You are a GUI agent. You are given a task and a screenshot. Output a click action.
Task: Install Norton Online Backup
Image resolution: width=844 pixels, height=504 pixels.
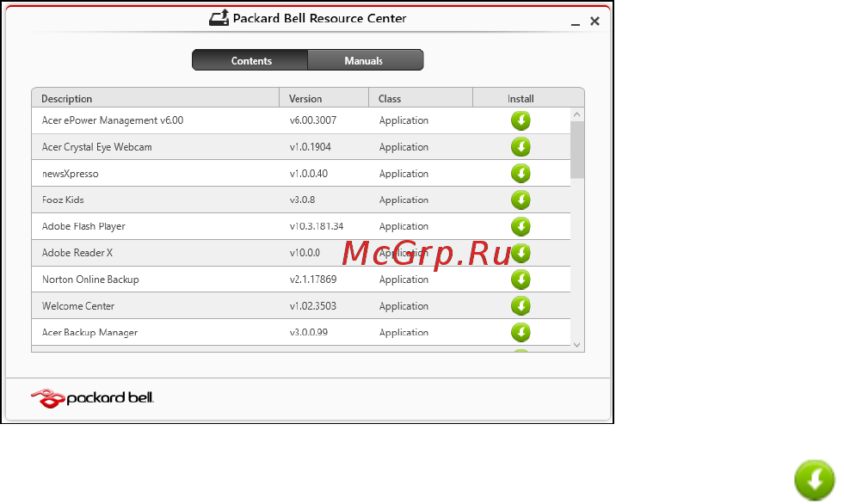[521, 280]
